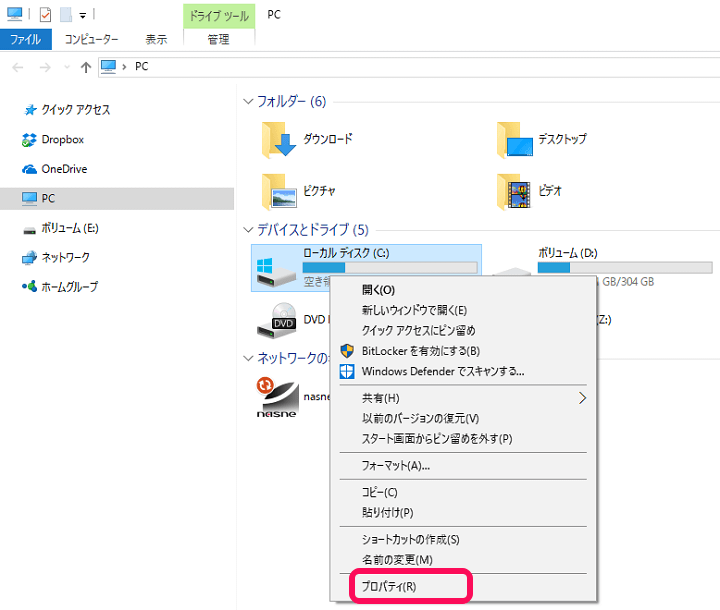This screenshot has width=720, height=610.
Task: Select the nasne network location icon
Action: click(x=276, y=397)
